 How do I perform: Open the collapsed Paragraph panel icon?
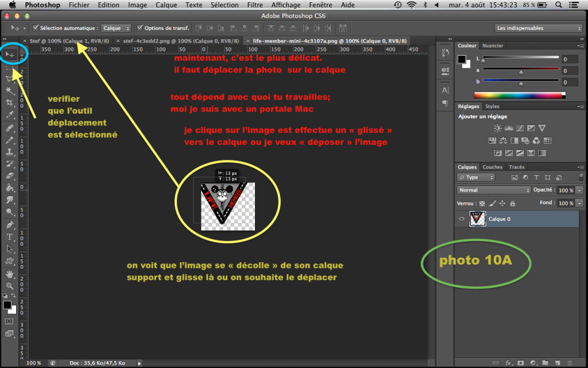point(445,103)
